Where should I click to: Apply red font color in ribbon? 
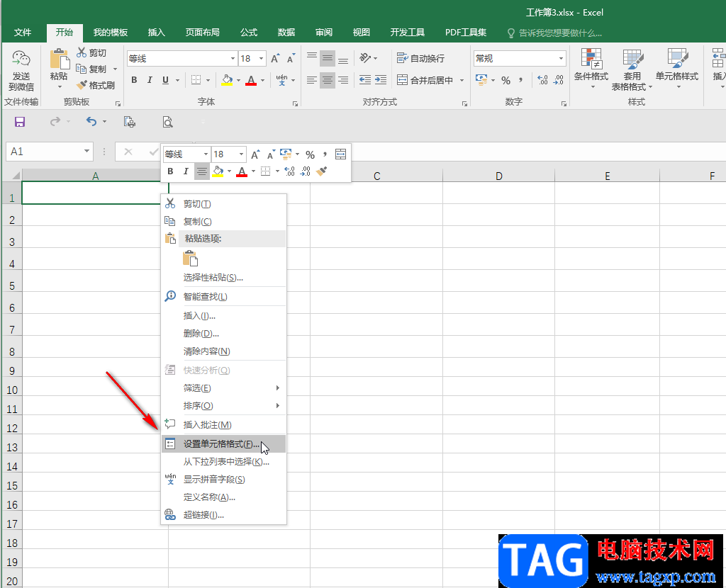pos(251,80)
